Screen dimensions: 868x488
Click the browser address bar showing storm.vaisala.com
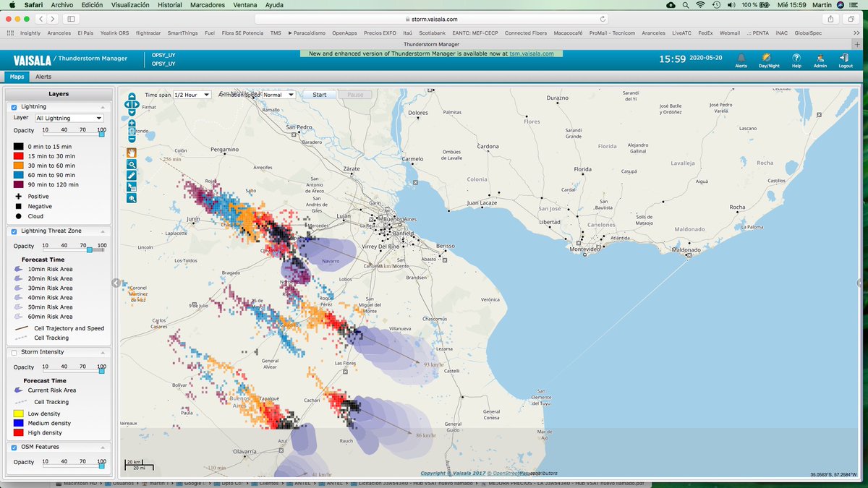pos(434,20)
